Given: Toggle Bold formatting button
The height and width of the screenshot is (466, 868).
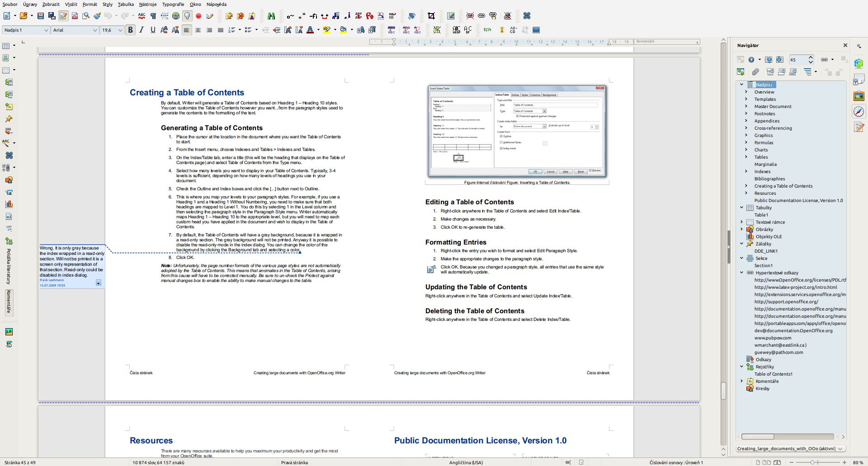Looking at the screenshot, I should 131,30.
